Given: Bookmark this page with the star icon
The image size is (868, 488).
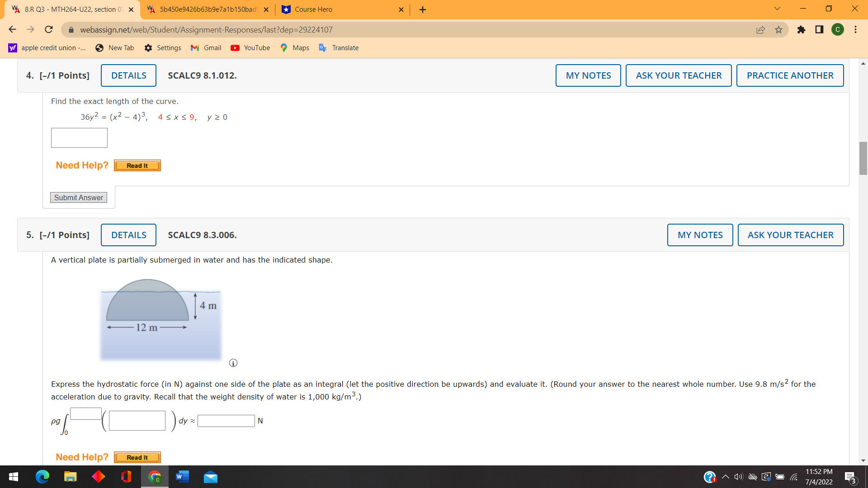Looking at the screenshot, I should tap(778, 30).
